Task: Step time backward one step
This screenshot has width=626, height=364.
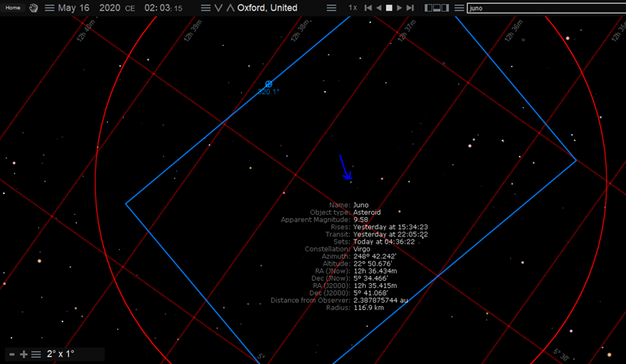Action: click(368, 8)
